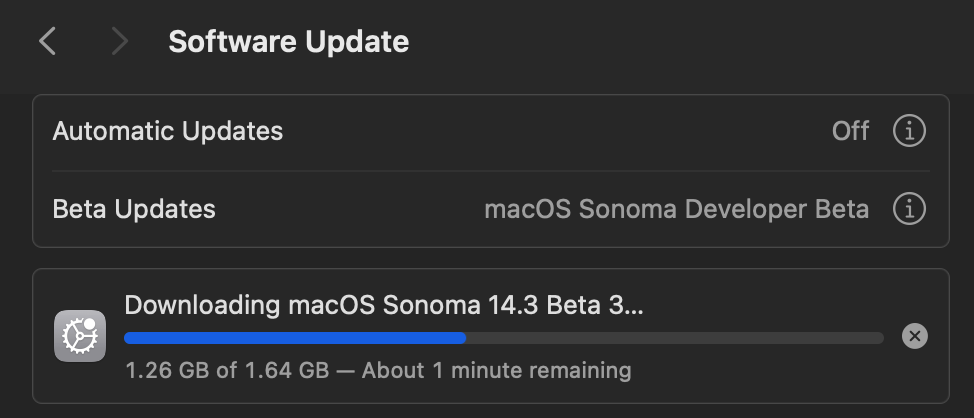Open info for Automatic Updates
Viewport: 974px width, 418px height.
point(909,131)
